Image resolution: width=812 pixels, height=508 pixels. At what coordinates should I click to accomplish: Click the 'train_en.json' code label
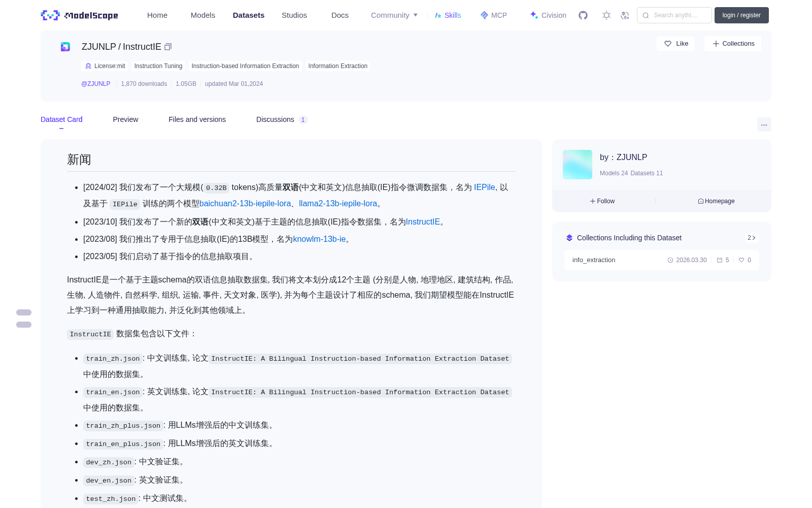click(113, 392)
